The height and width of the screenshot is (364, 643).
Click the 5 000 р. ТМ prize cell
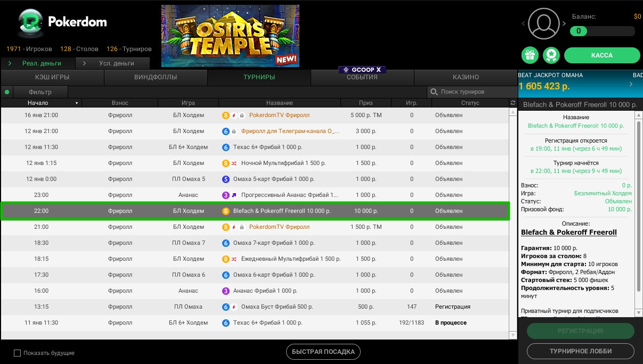366,115
